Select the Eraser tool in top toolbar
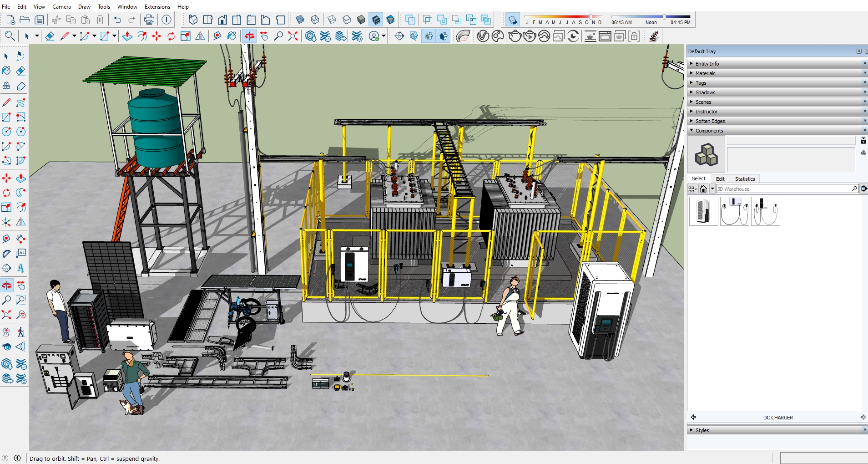This screenshot has width=868, height=464. coord(50,36)
